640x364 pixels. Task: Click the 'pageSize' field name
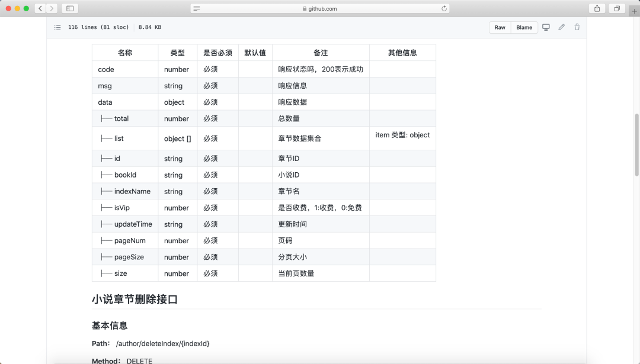[129, 257]
